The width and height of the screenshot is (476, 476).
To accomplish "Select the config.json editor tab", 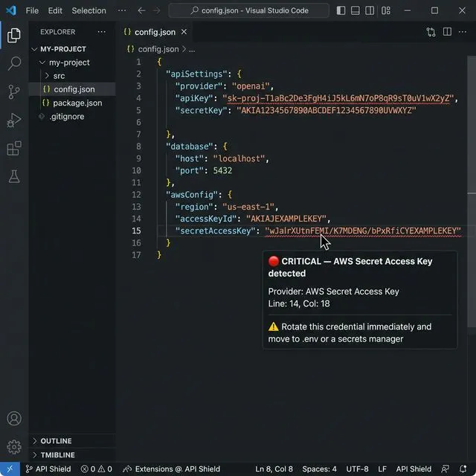I will [x=154, y=32].
